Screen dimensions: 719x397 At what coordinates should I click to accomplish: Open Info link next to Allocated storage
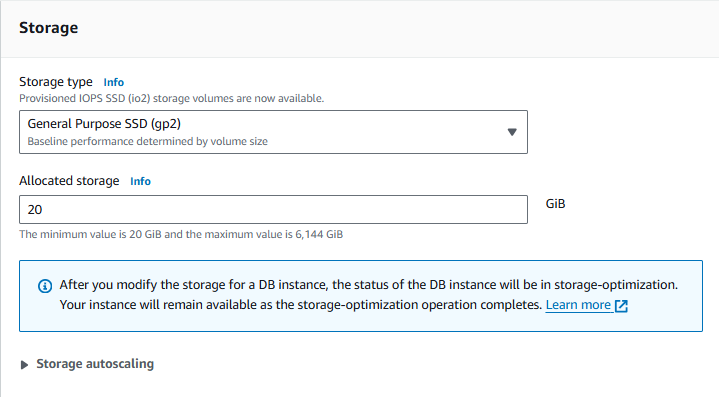(x=140, y=181)
